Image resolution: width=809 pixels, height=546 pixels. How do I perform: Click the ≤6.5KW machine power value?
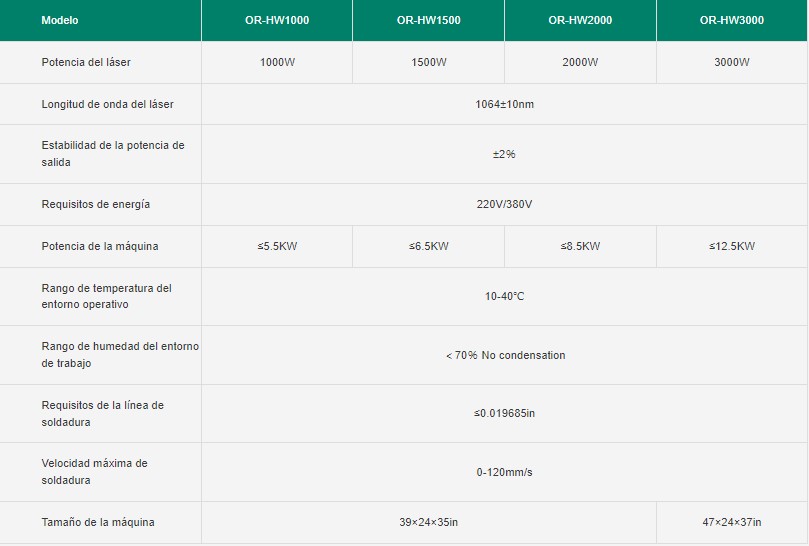(428, 246)
